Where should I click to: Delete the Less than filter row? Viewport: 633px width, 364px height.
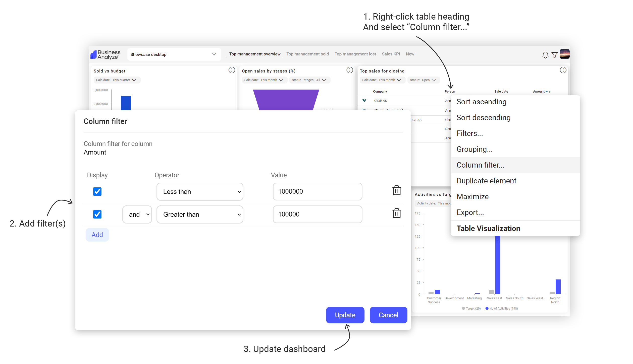tap(397, 191)
